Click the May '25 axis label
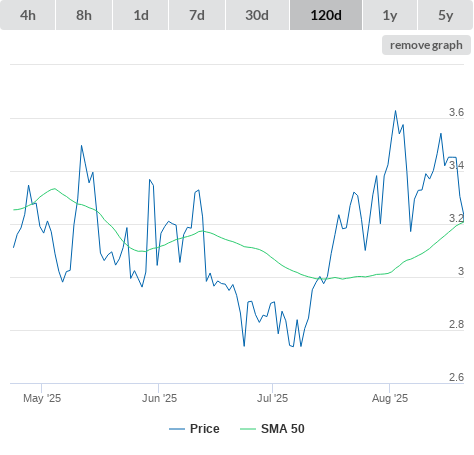 [x=42, y=398]
